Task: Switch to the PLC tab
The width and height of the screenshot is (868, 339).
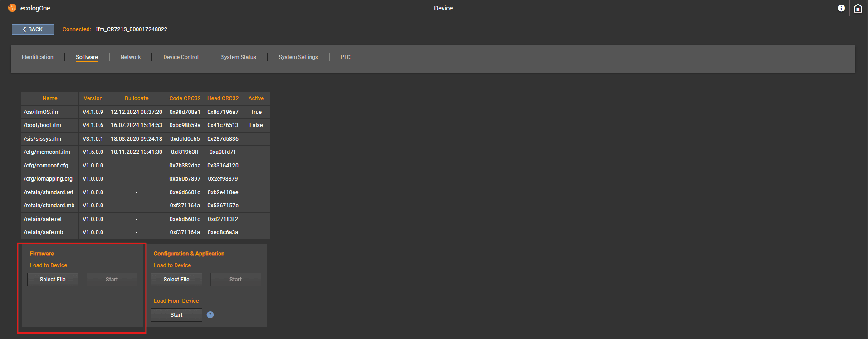Action: 346,57
